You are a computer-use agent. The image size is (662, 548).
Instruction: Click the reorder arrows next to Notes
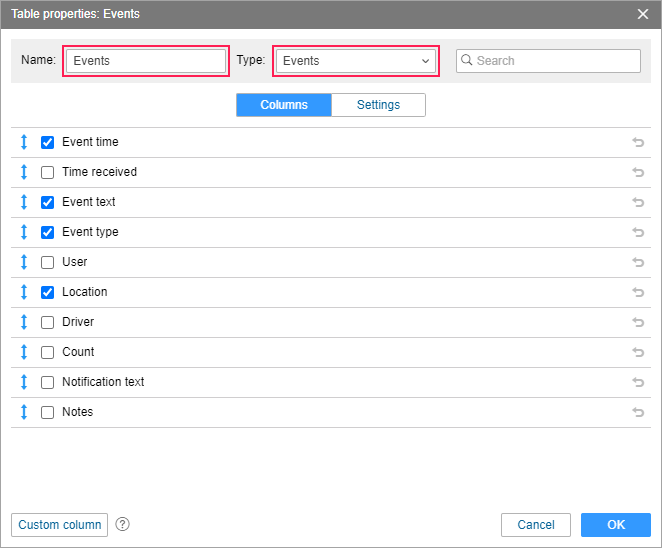click(x=23, y=412)
